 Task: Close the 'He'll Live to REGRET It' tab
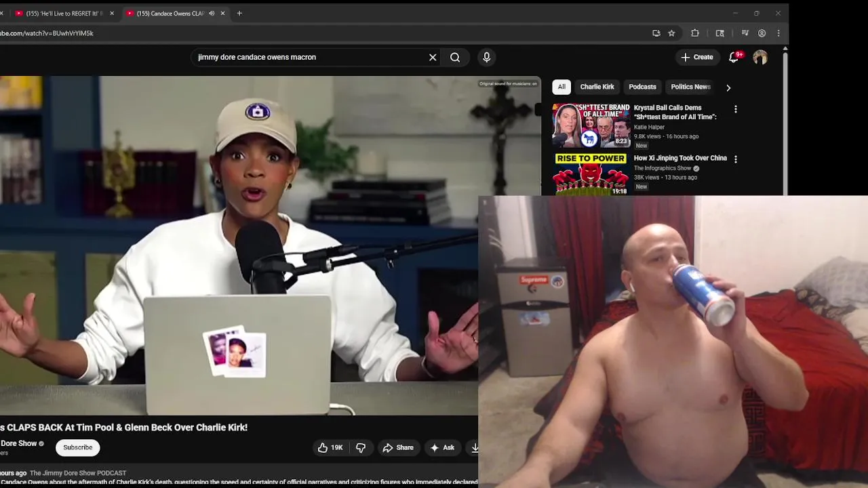pyautogui.click(x=112, y=14)
